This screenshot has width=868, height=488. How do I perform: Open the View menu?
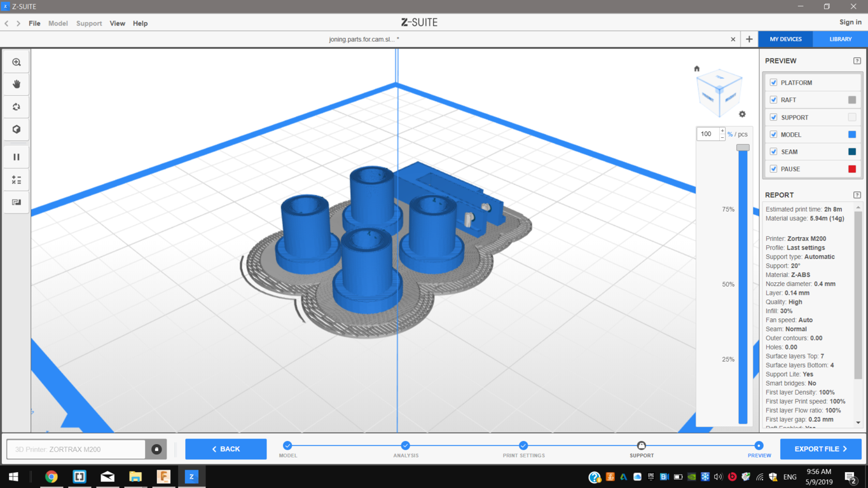(x=117, y=24)
